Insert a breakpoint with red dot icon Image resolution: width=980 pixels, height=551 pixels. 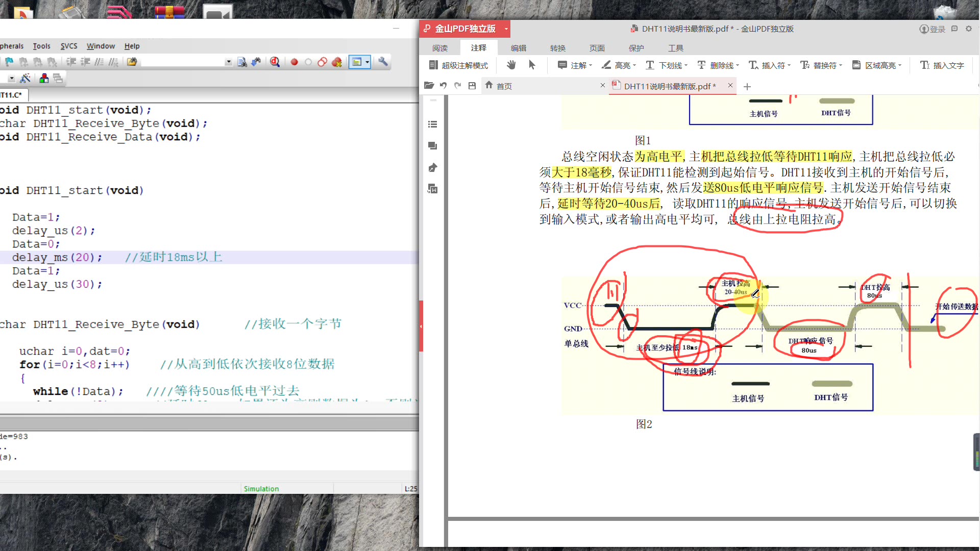(x=294, y=62)
